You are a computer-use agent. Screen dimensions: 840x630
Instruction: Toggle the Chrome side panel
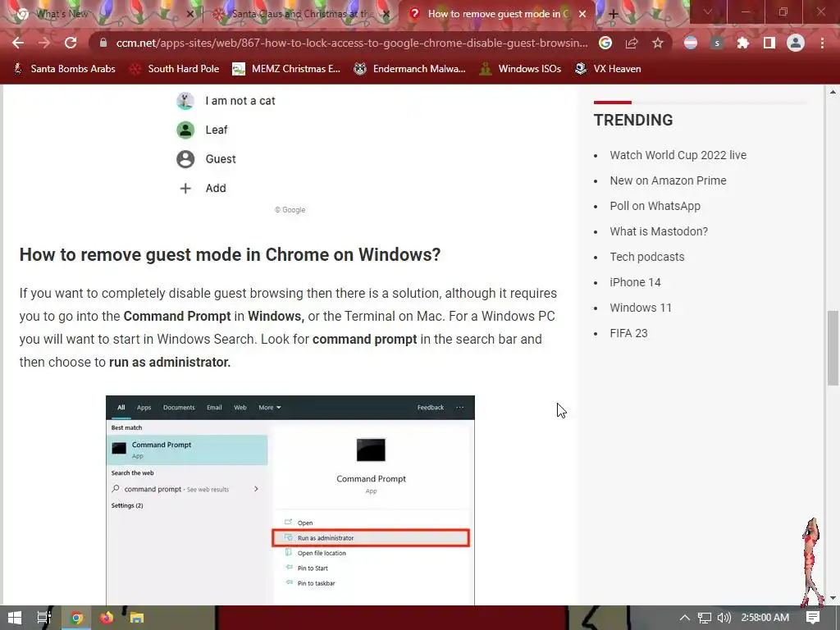tap(769, 43)
